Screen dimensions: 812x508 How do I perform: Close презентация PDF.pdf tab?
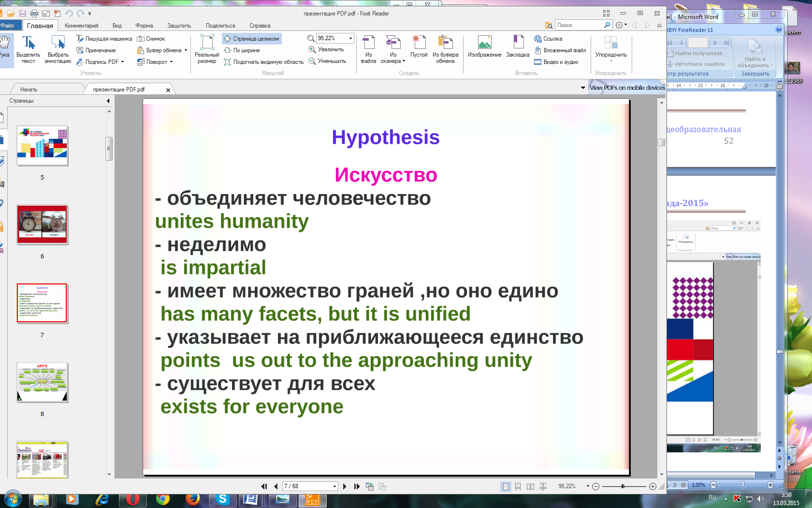pyautogui.click(x=168, y=90)
